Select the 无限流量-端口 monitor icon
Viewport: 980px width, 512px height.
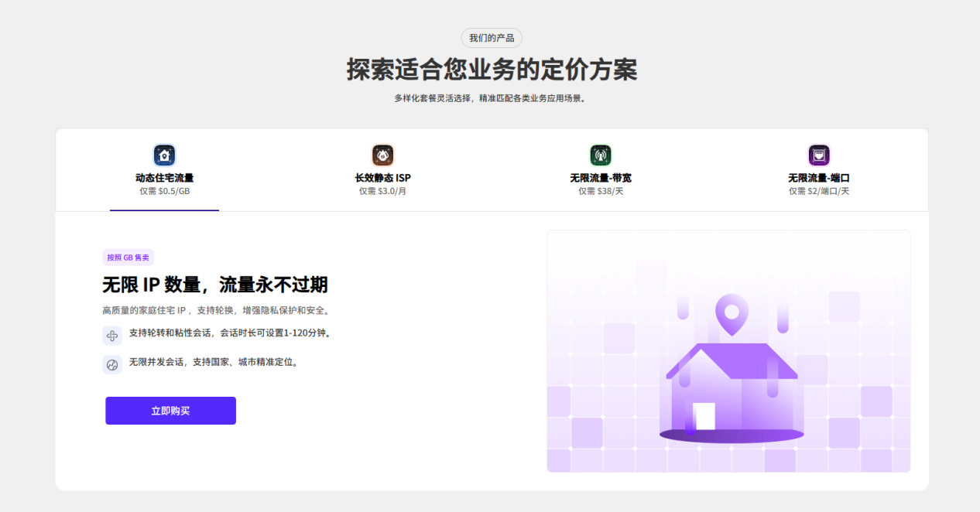coord(818,155)
